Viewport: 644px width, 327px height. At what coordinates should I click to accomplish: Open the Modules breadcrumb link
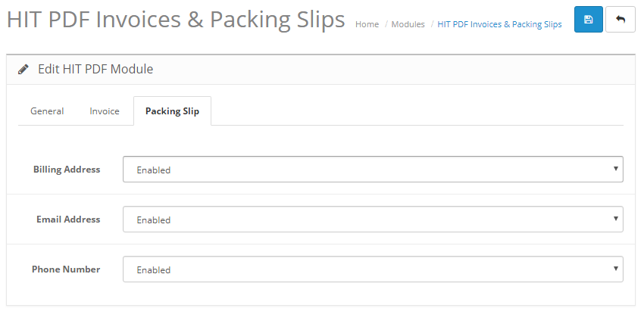[408, 25]
